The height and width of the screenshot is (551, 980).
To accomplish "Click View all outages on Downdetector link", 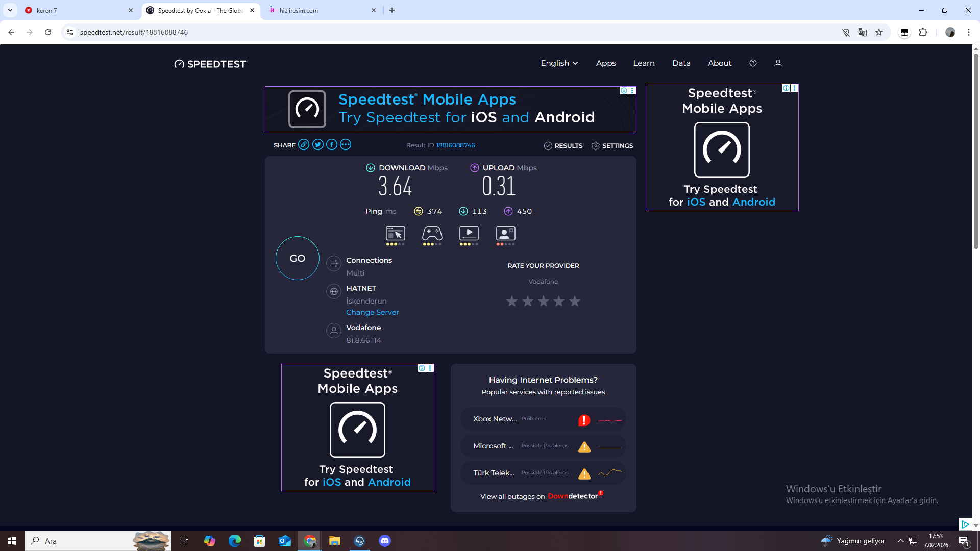I will click(x=542, y=496).
